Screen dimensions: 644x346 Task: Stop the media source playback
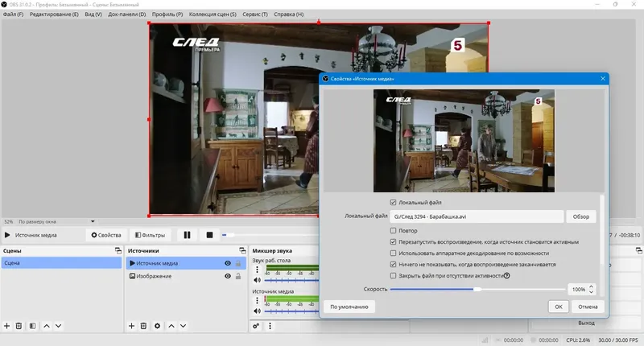[x=209, y=235]
